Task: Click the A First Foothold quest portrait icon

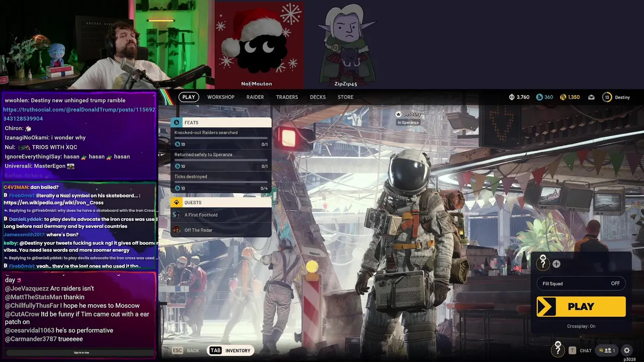Action: point(176,215)
